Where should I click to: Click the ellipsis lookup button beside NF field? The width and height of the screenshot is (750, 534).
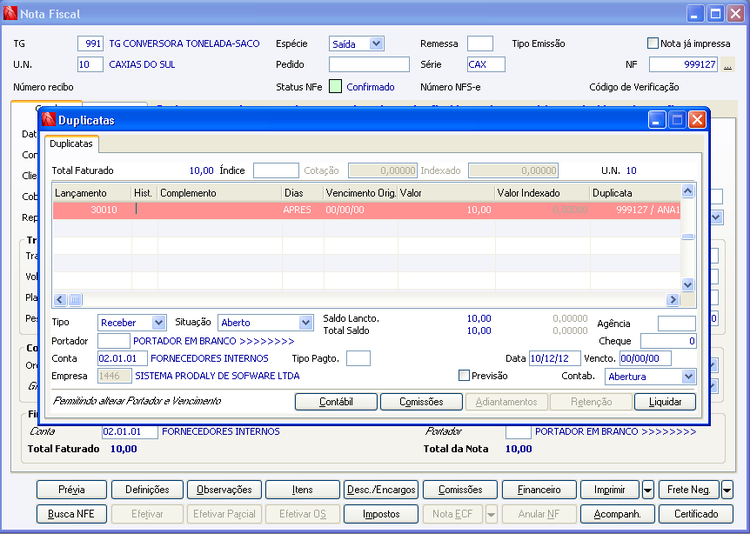tap(728, 65)
